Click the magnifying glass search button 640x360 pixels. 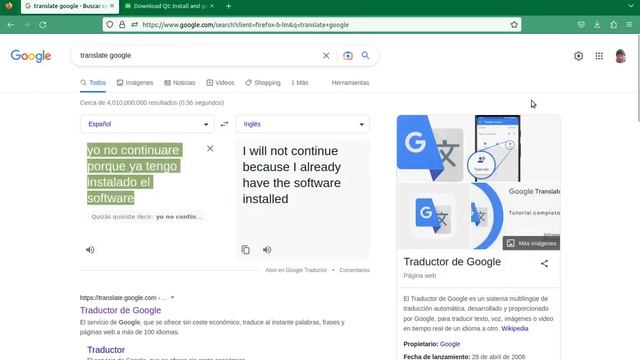[365, 55]
